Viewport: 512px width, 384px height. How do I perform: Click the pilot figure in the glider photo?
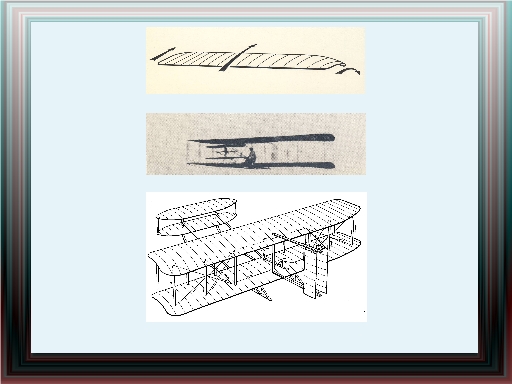click(250, 156)
